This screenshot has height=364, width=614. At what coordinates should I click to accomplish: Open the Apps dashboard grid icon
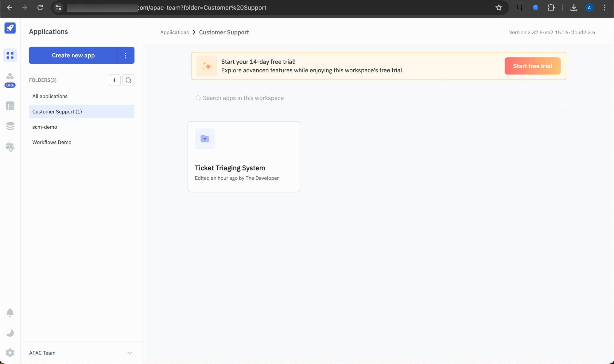tap(10, 56)
